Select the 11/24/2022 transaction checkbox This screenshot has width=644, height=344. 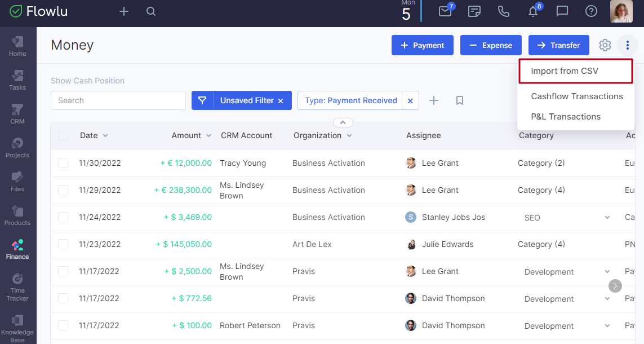(63, 217)
